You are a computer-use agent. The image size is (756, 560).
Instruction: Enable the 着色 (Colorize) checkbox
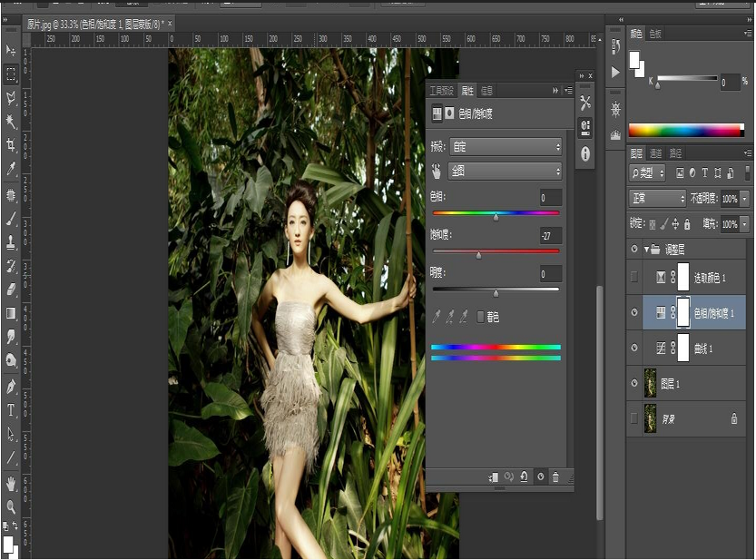point(480,316)
